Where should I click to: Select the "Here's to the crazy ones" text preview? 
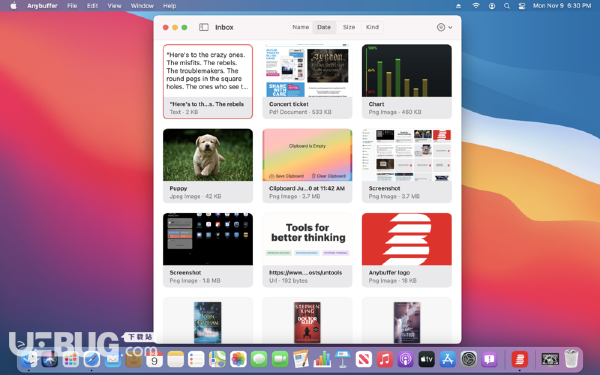208,71
